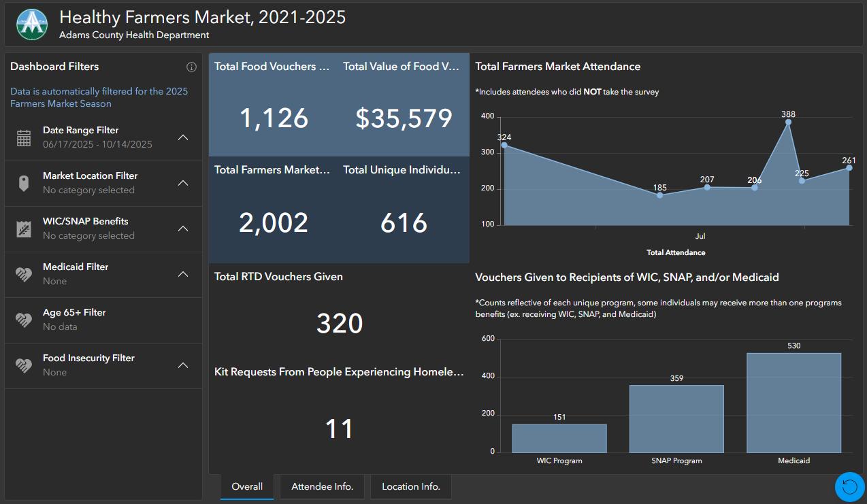Click the Kit Requests value 11

(x=340, y=429)
